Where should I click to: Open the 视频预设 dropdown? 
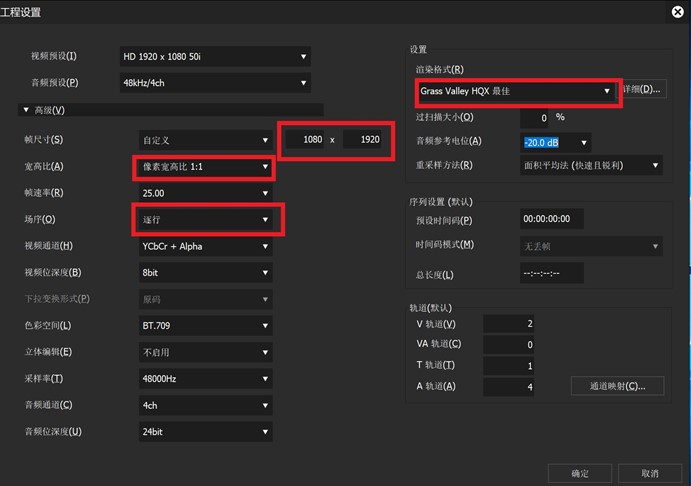[213, 57]
